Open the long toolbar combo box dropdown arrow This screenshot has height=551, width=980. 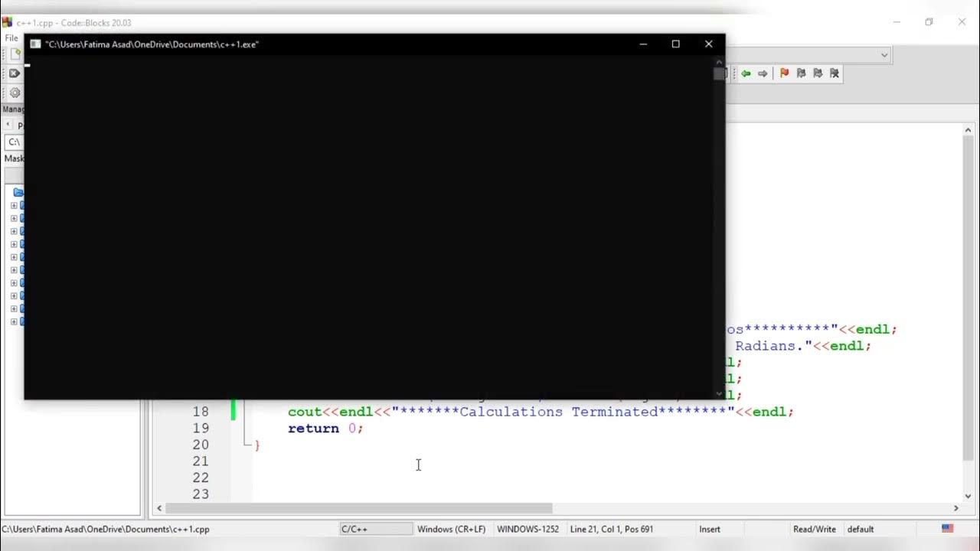[x=884, y=55]
